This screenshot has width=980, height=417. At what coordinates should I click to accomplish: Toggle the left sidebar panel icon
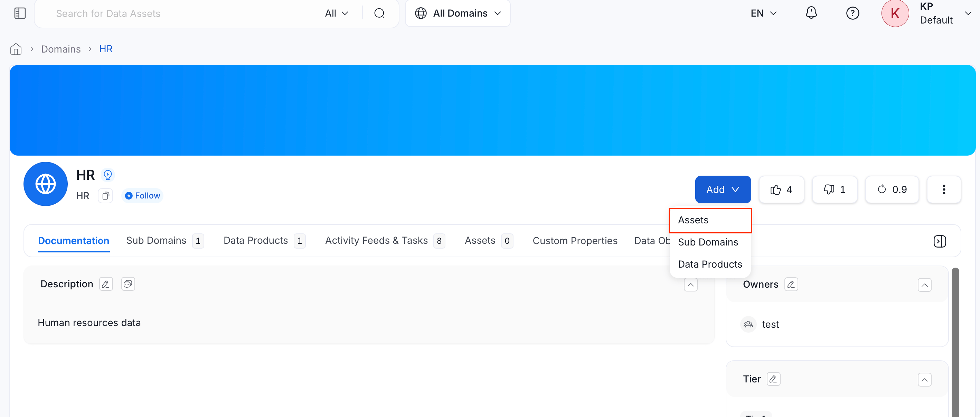pos(20,13)
